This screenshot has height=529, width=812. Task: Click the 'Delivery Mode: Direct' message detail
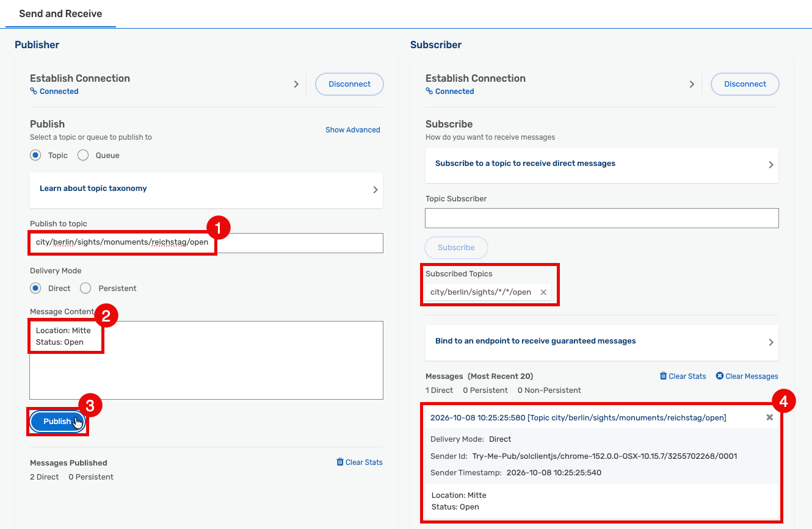click(x=471, y=439)
